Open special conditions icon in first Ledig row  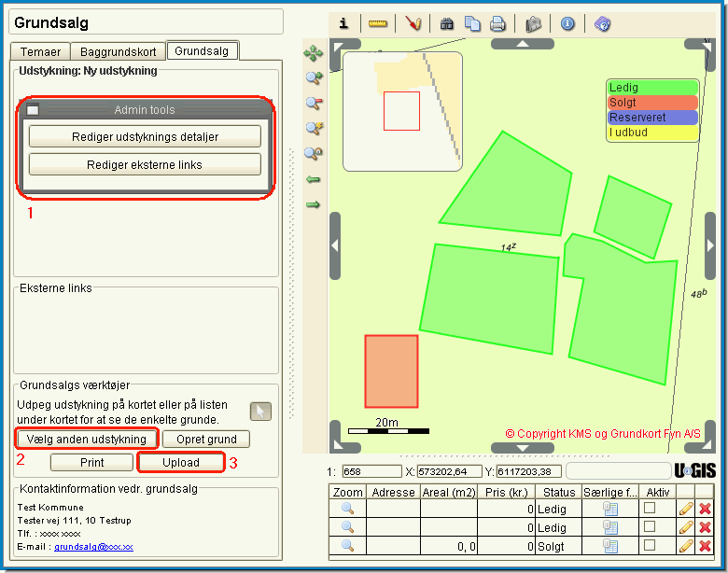point(610,509)
